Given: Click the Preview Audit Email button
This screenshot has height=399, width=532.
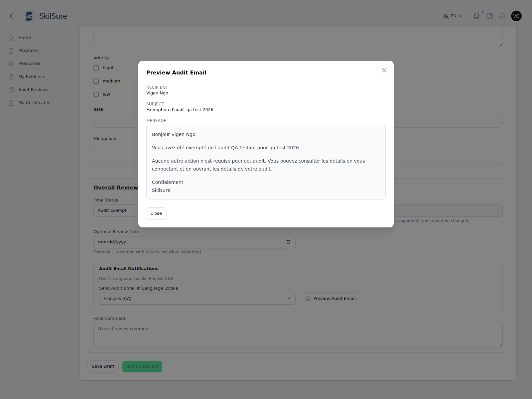Looking at the screenshot, I should [330, 299].
